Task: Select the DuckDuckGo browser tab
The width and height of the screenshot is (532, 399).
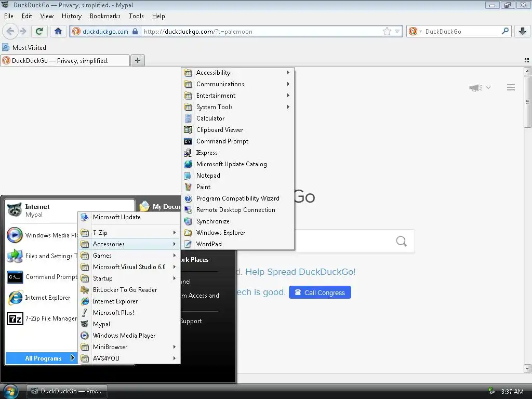Action: (65, 60)
